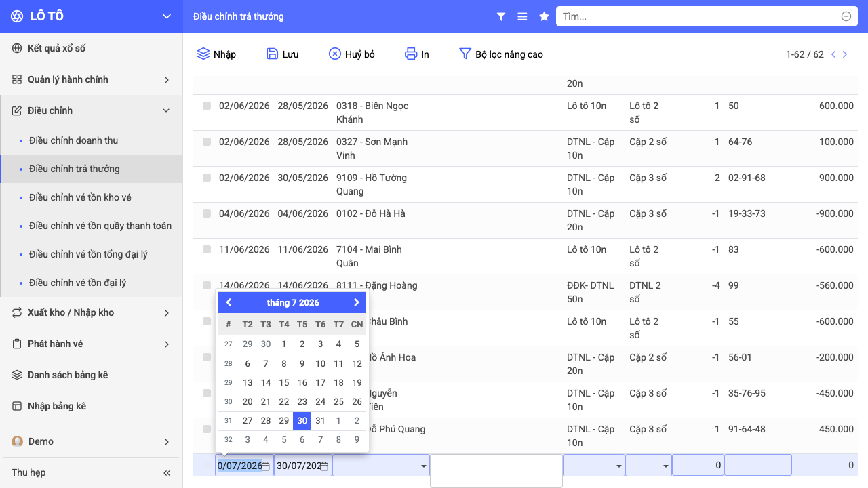The image size is (868, 488).
Task: Click the In printer icon
Action: [411, 54]
